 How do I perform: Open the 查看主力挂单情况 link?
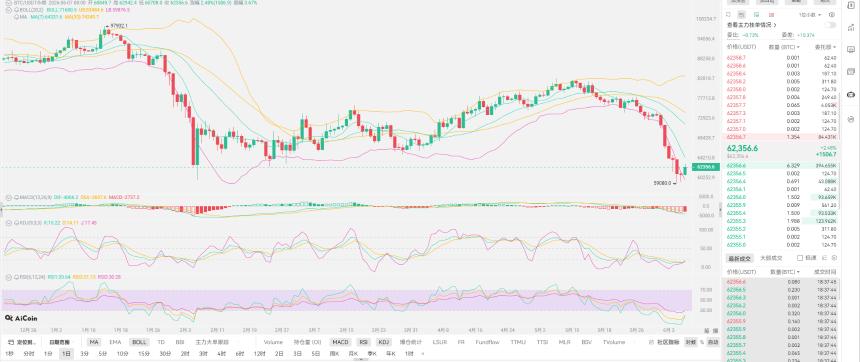[x=751, y=25]
